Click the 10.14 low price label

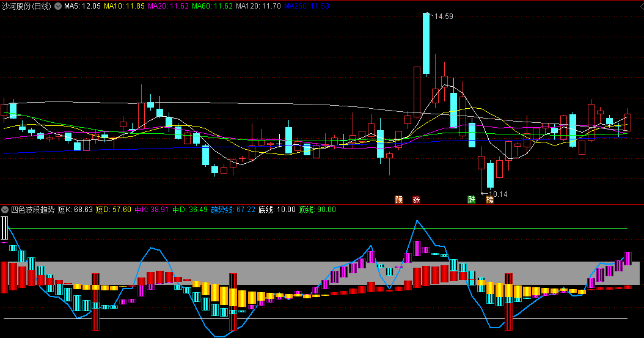coord(498,194)
